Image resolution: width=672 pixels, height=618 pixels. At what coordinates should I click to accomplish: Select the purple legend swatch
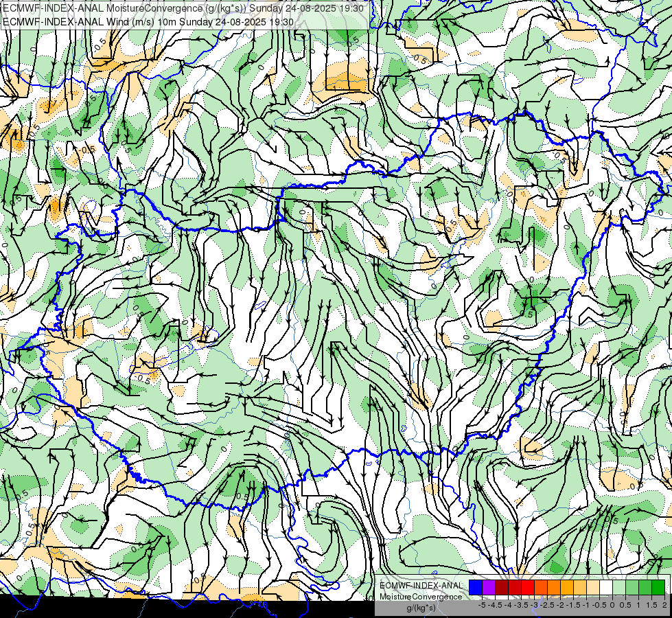coord(489,588)
